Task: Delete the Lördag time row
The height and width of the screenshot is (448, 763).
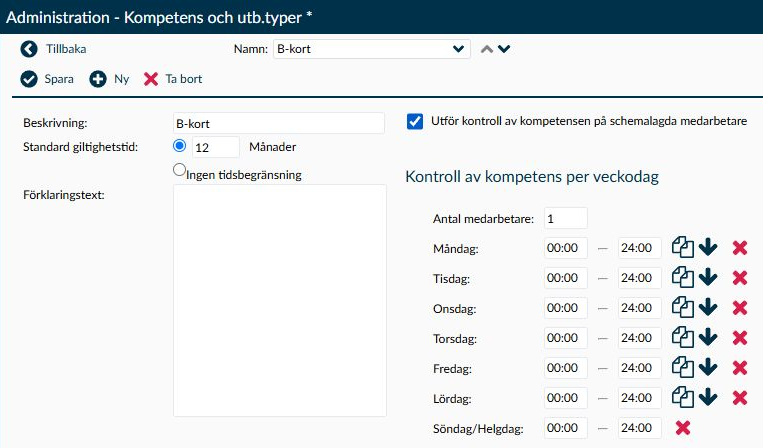Action: tap(740, 398)
